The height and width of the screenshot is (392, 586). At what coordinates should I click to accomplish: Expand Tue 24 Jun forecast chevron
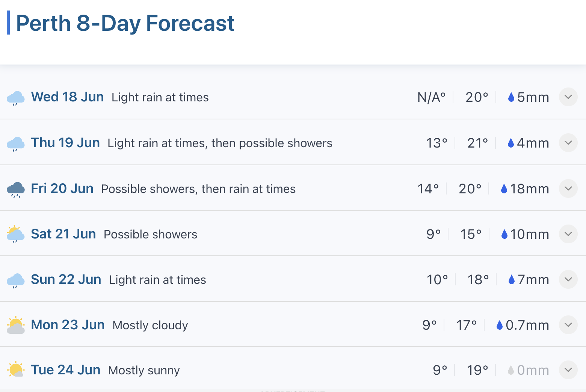(568, 370)
